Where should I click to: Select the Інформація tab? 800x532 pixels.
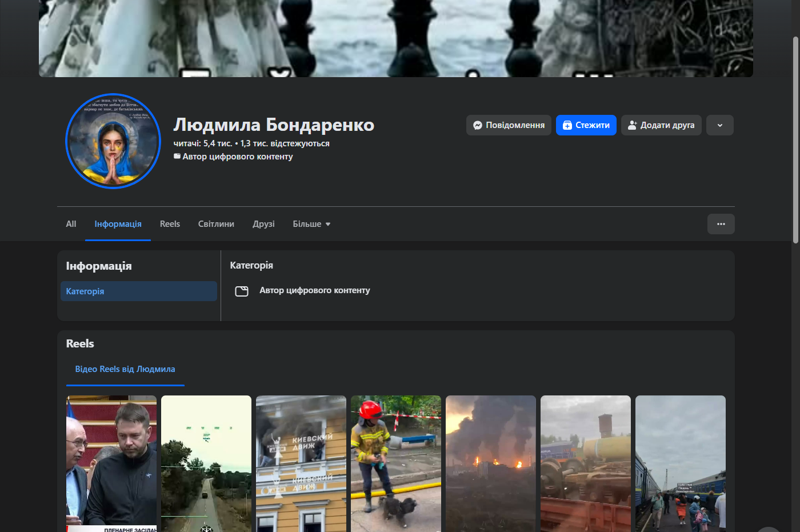(118, 224)
